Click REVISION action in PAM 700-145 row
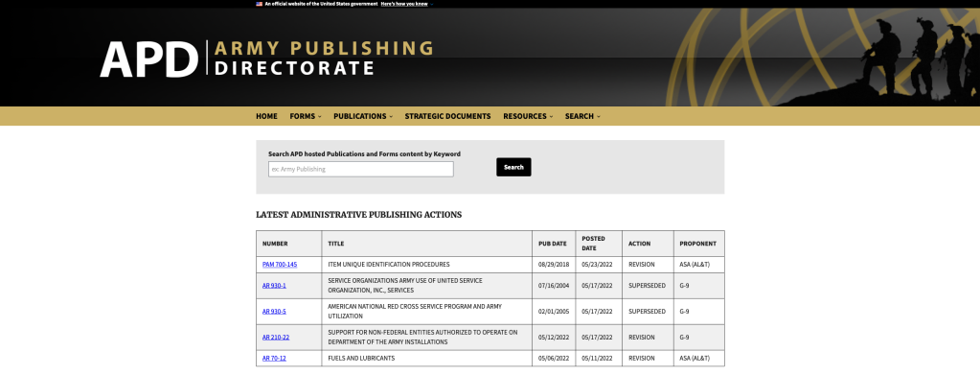Viewport: 980px width, 375px height. coord(648,265)
